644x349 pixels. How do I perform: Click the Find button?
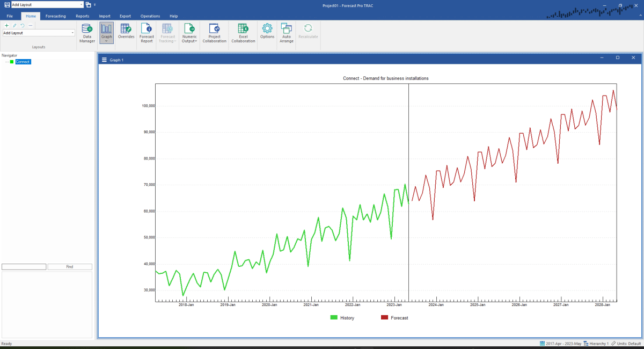(x=70, y=266)
